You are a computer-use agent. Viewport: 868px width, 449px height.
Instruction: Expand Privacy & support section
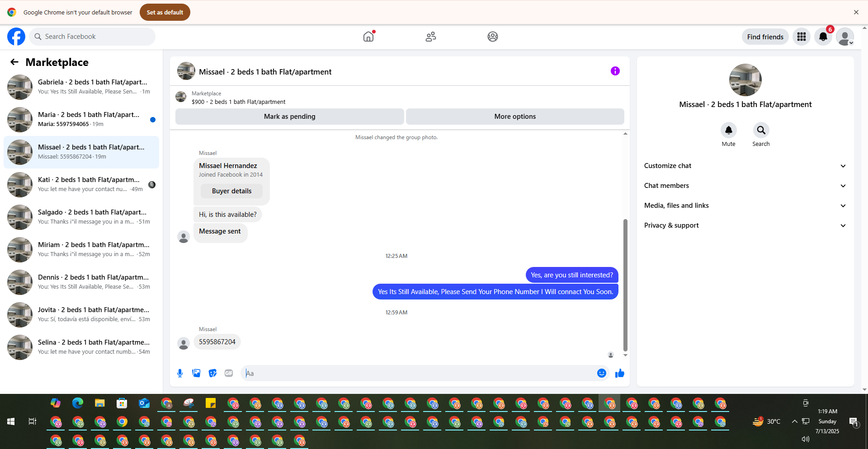click(x=745, y=225)
